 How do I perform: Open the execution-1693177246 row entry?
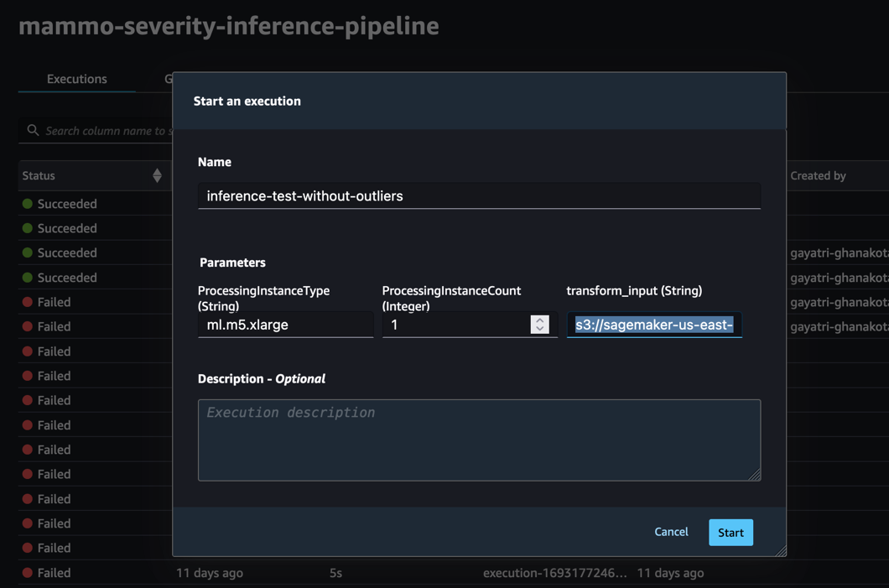tap(554, 573)
